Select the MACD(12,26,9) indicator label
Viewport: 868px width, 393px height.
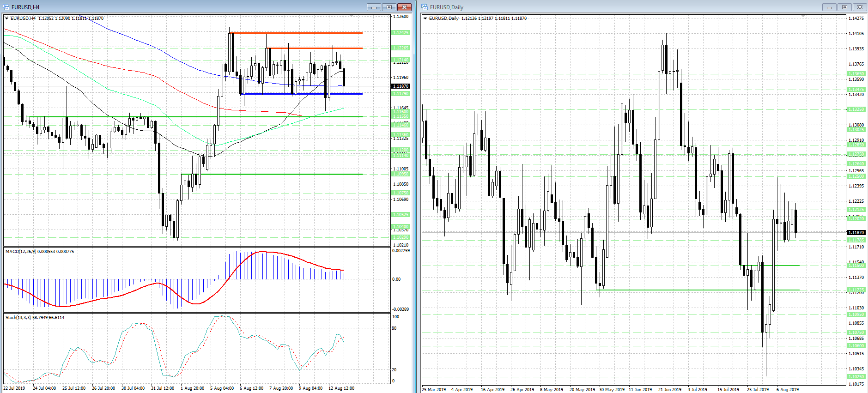(x=39, y=252)
